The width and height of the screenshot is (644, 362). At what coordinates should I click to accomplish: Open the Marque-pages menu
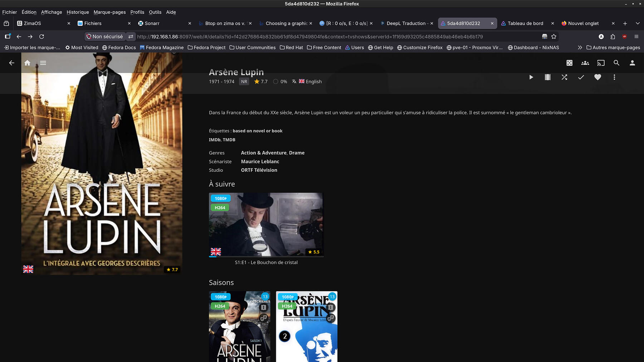[x=109, y=12]
